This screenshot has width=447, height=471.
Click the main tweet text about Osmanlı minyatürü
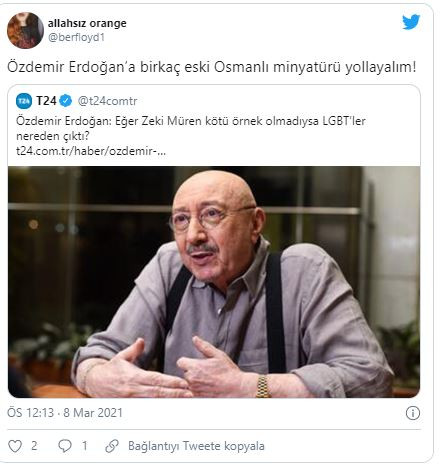(x=212, y=67)
